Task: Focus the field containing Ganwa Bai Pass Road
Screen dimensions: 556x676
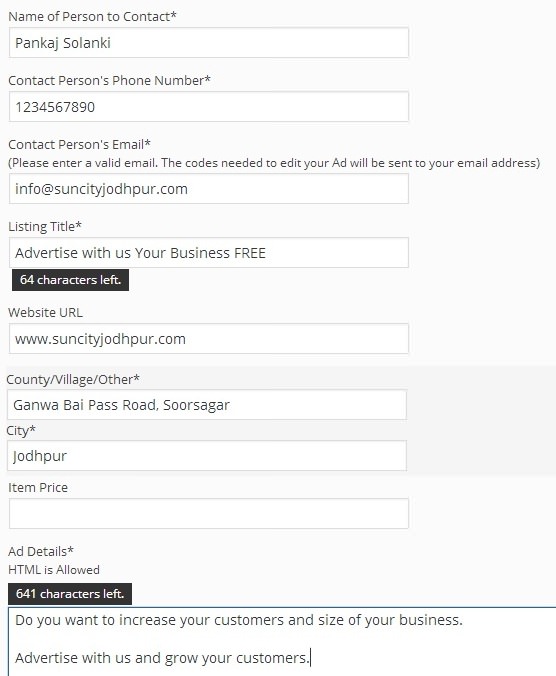Action: click(x=207, y=404)
